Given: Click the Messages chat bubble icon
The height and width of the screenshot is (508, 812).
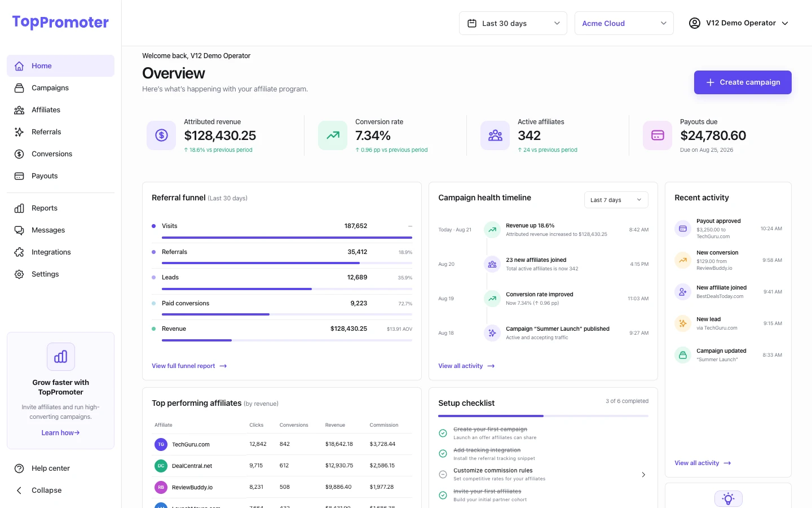Looking at the screenshot, I should tap(19, 230).
